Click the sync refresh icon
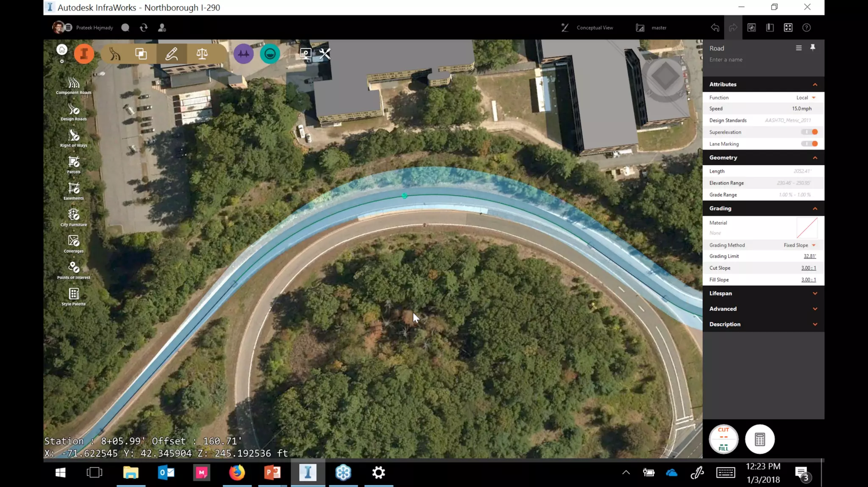 point(144,28)
